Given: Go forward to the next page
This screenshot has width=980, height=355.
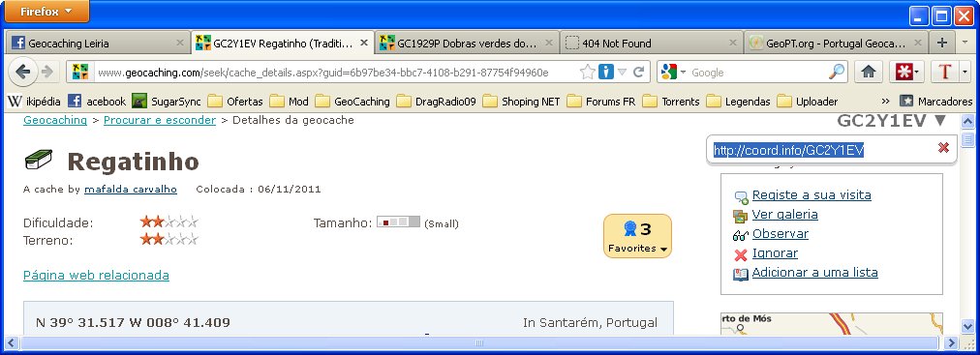Looking at the screenshot, I should pos(47,72).
